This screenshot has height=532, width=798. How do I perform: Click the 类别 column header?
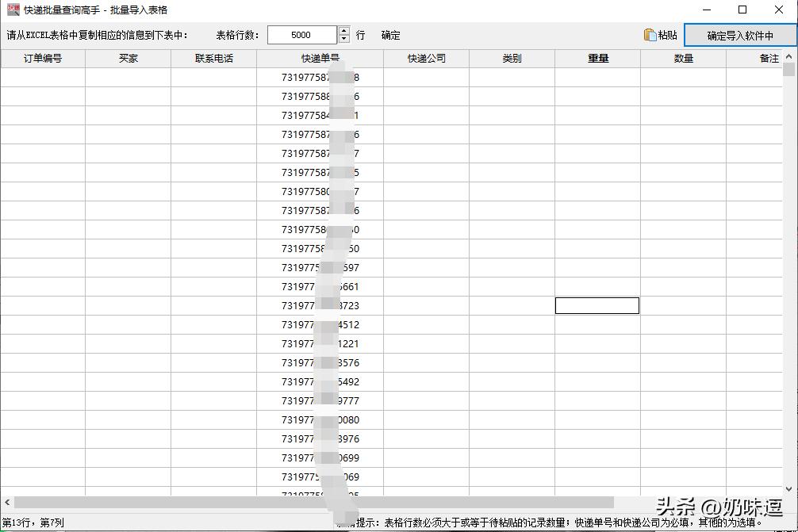(511, 57)
